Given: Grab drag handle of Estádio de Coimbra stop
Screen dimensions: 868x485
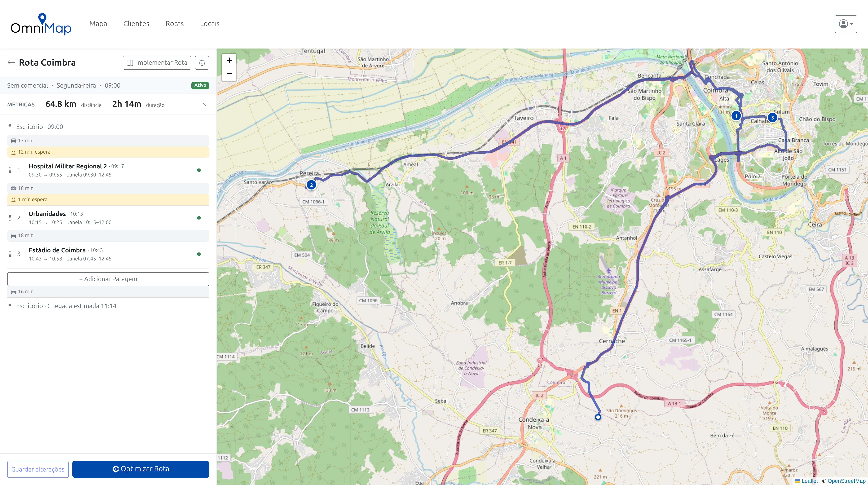Looking at the screenshot, I should tap(10, 254).
